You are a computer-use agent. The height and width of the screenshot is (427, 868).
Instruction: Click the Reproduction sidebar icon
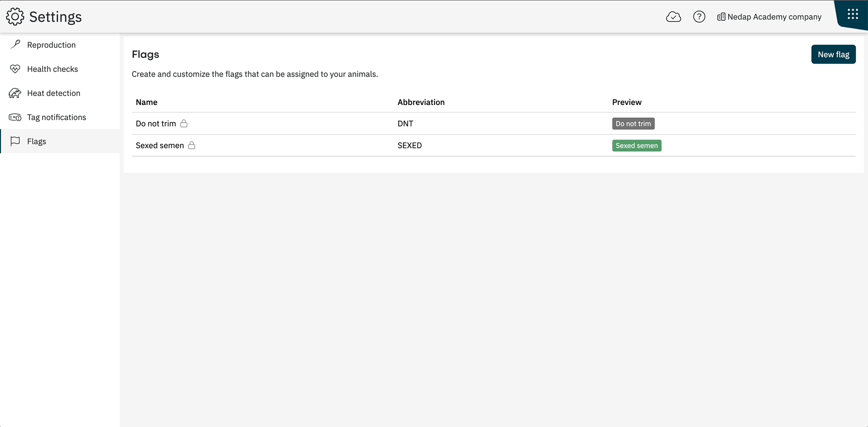pyautogui.click(x=16, y=45)
